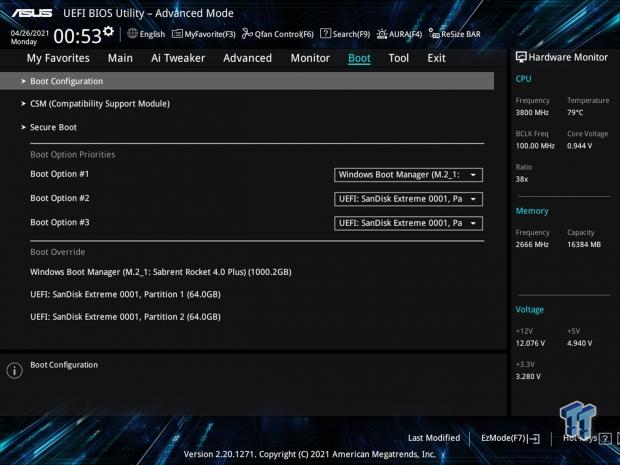Switch to Ai Tweaker tab
Viewport: 620px width, 465px height.
(x=178, y=58)
